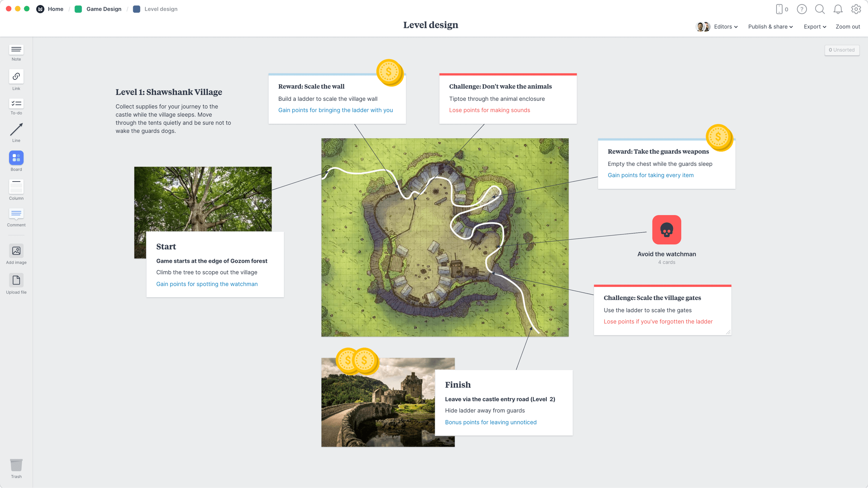Click 'Gain points for spotting the watchman' link
This screenshot has width=868, height=488.
[x=207, y=284]
